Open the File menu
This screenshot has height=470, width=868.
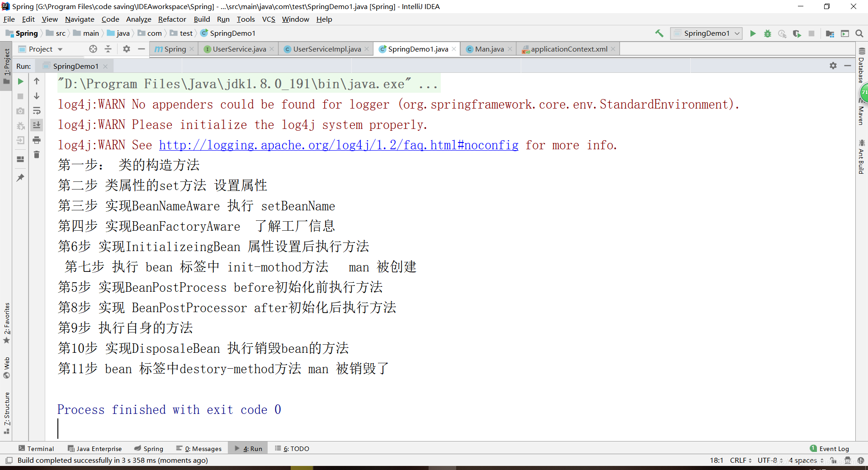[9, 19]
